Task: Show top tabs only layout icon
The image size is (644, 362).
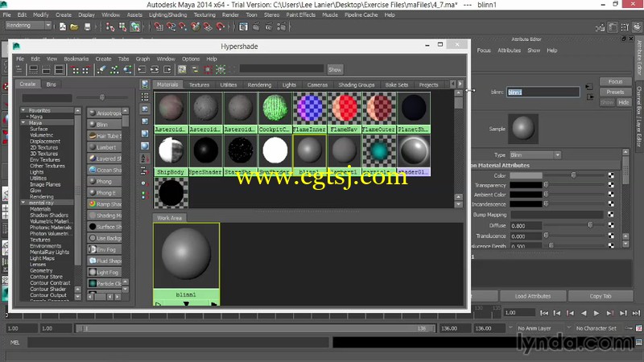Action: click(x=34, y=70)
